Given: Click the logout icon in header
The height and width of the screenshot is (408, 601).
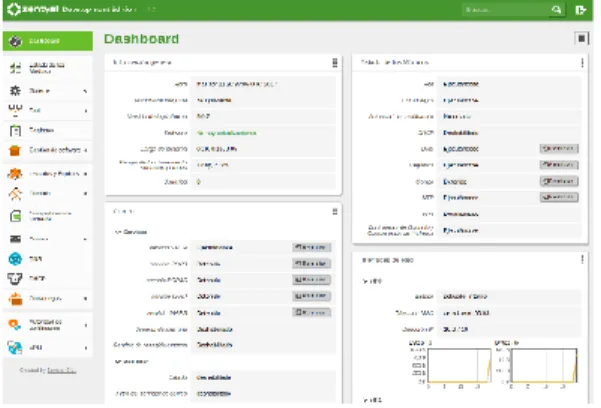Looking at the screenshot, I should pos(581,10).
